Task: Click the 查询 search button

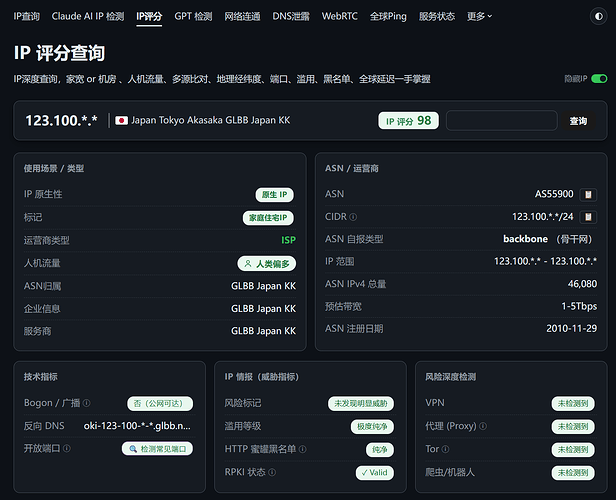Action: pos(578,121)
